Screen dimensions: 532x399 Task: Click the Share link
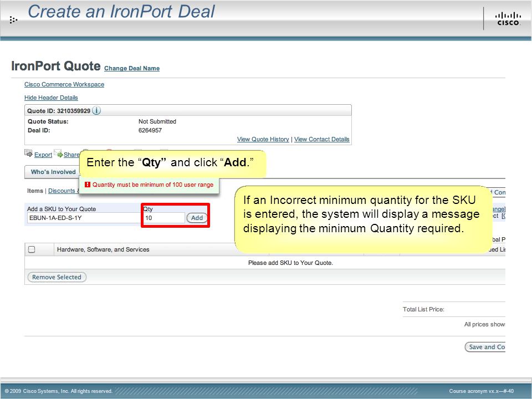coord(71,155)
